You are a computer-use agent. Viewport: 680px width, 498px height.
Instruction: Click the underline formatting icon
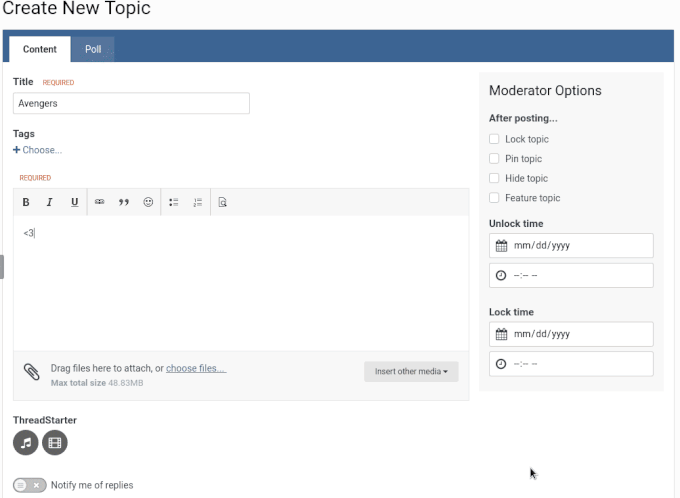74,202
